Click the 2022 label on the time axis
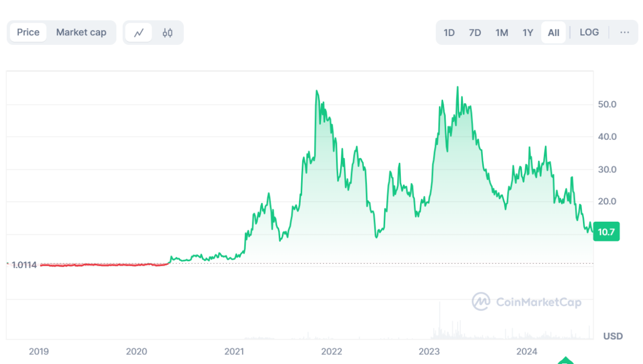 click(x=332, y=352)
